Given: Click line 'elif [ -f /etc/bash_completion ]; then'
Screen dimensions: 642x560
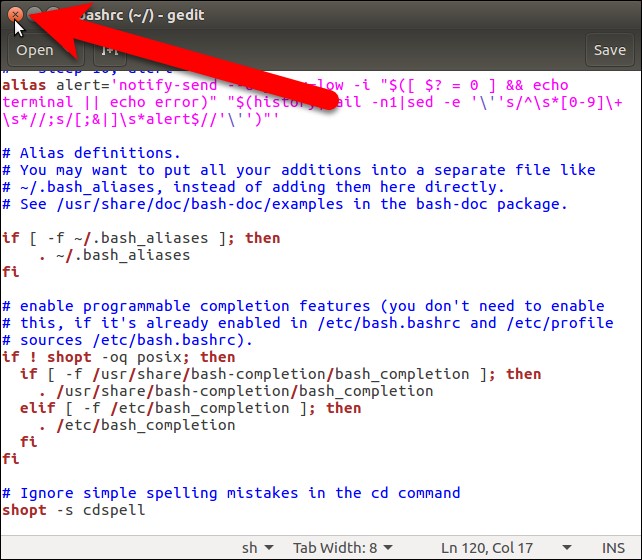Looking at the screenshot, I should pyautogui.click(x=190, y=408).
